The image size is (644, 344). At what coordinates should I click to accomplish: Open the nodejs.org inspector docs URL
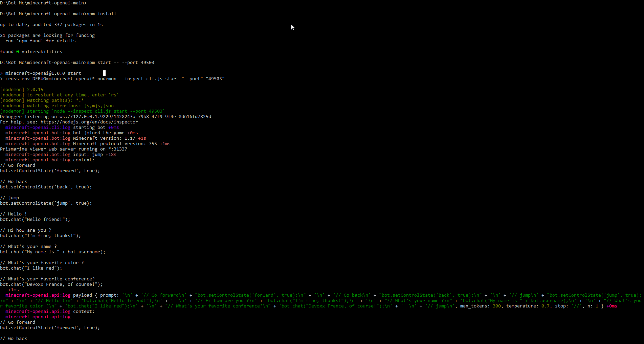point(89,122)
